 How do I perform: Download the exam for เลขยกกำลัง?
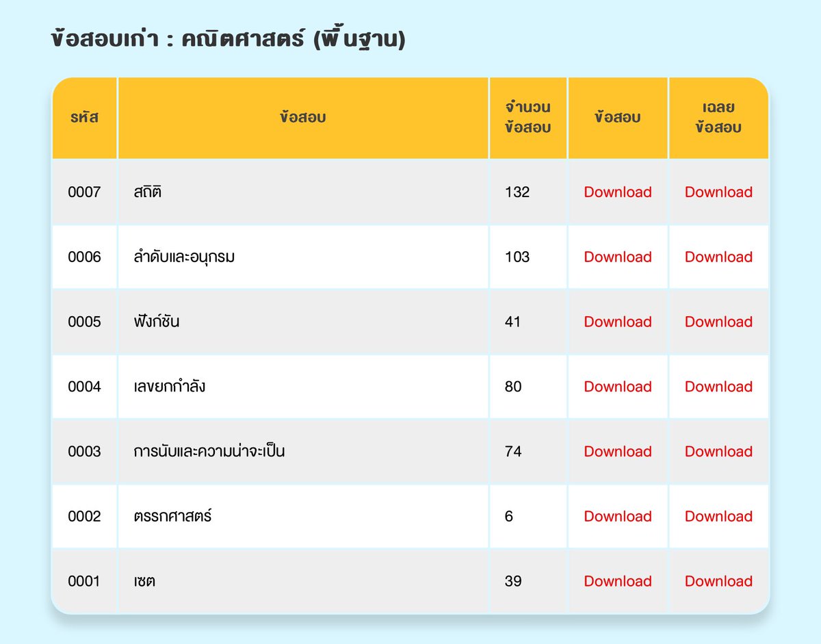click(617, 387)
